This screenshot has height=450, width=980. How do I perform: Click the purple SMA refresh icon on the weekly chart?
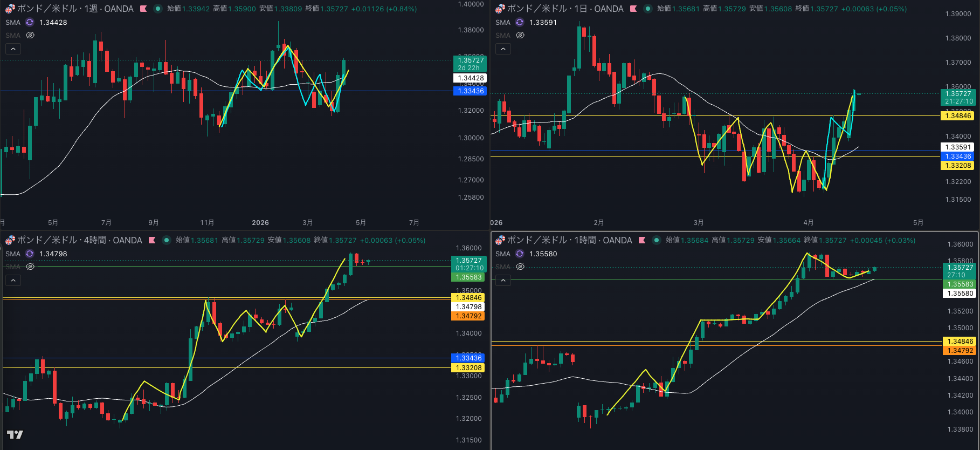30,22
